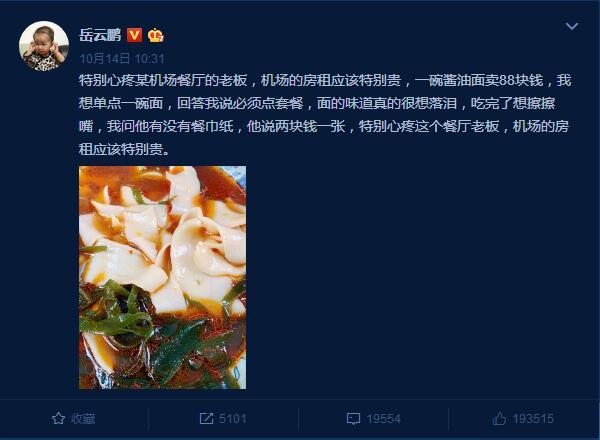
Task: Click the 5101 repost count
Action: tap(233, 419)
